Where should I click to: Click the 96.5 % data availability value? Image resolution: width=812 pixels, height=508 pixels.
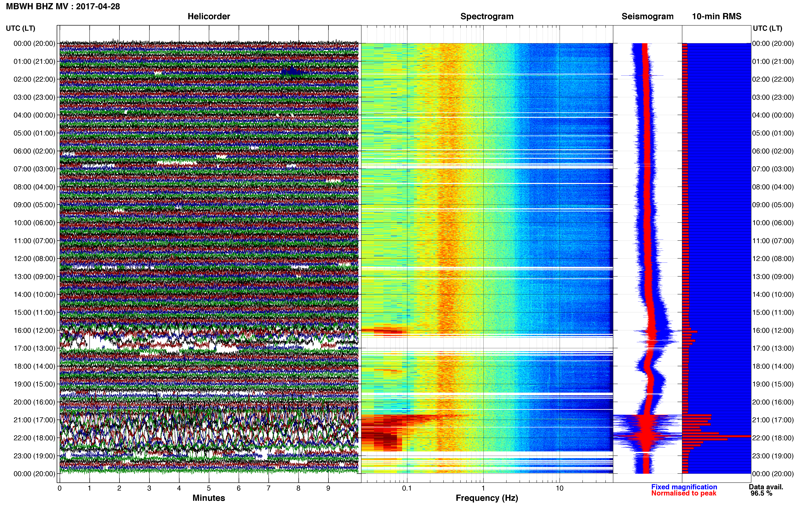point(761,493)
